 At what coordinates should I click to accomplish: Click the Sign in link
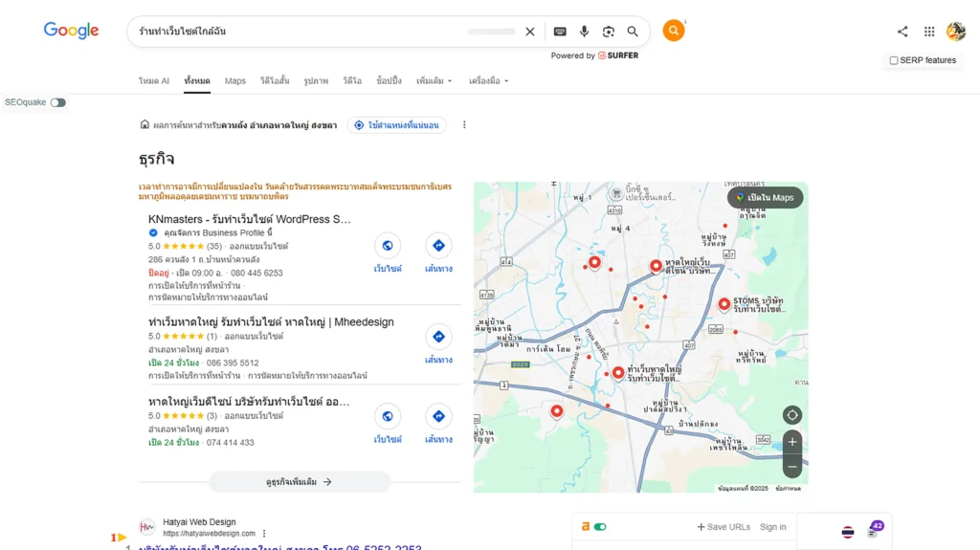[773, 527]
